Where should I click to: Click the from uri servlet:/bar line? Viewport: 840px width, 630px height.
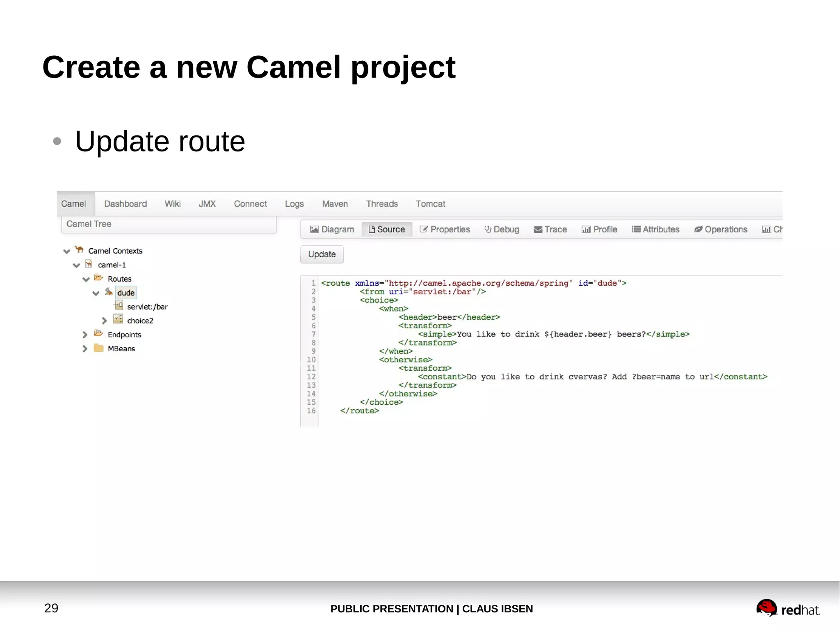(423, 292)
